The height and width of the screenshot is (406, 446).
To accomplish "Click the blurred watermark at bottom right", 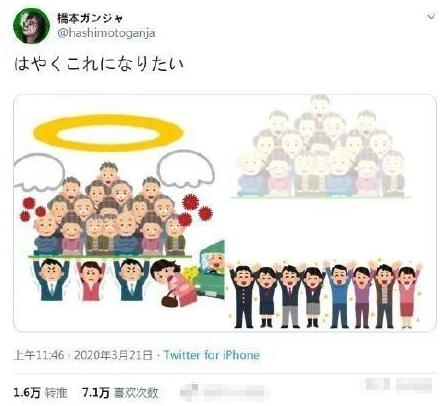I will pos(397,385).
